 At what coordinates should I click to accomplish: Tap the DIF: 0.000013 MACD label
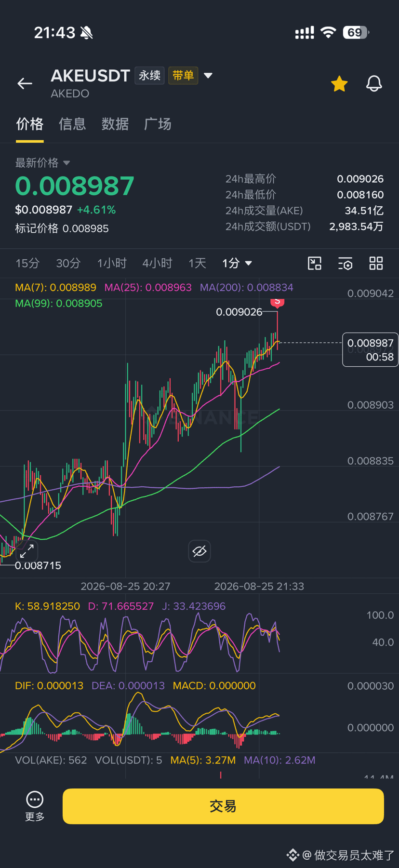(49, 686)
